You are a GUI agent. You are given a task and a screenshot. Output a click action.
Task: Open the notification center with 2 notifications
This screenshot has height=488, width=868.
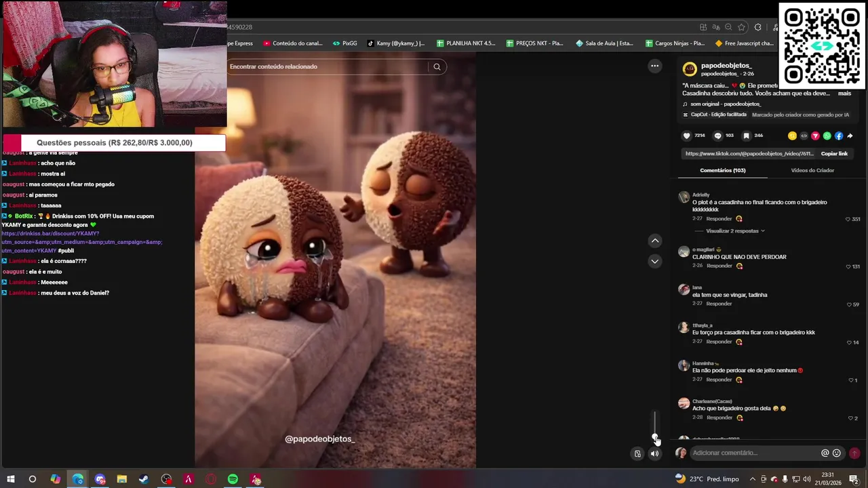pyautogui.click(x=854, y=479)
